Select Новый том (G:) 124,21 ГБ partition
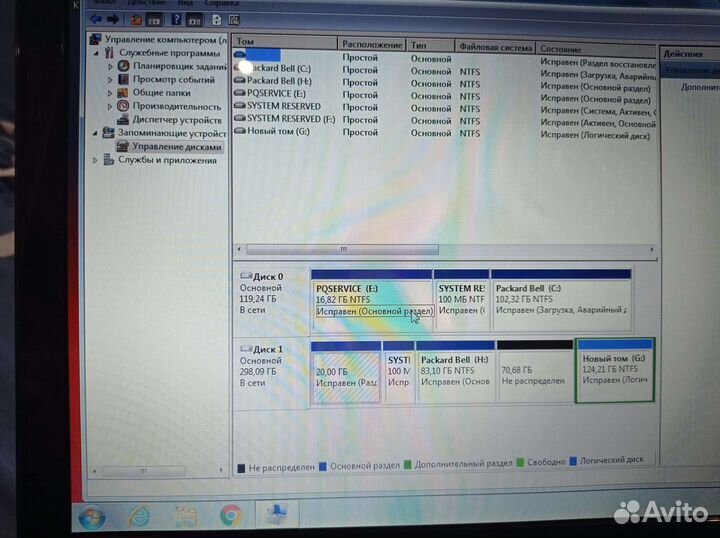 point(615,370)
